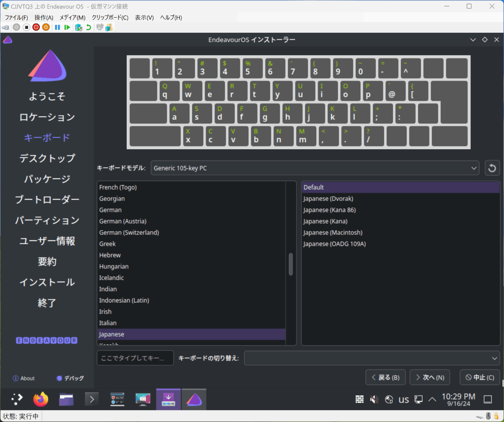Select Greek layout

(192, 244)
